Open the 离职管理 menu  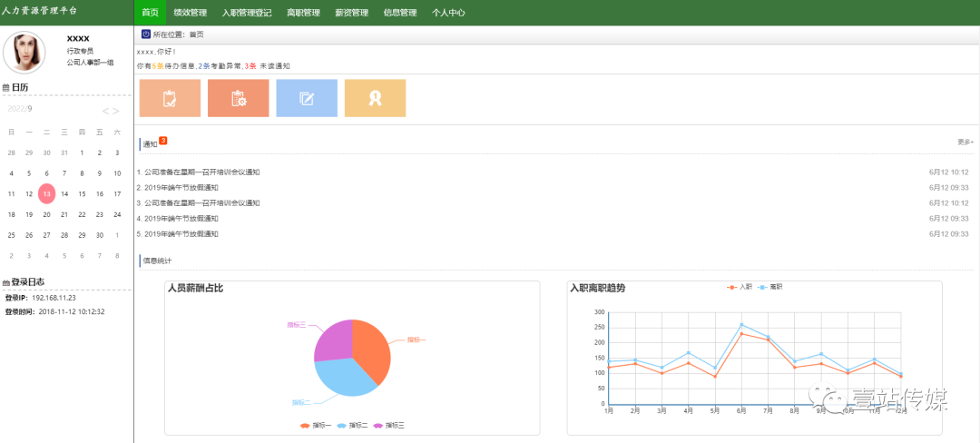coord(303,13)
